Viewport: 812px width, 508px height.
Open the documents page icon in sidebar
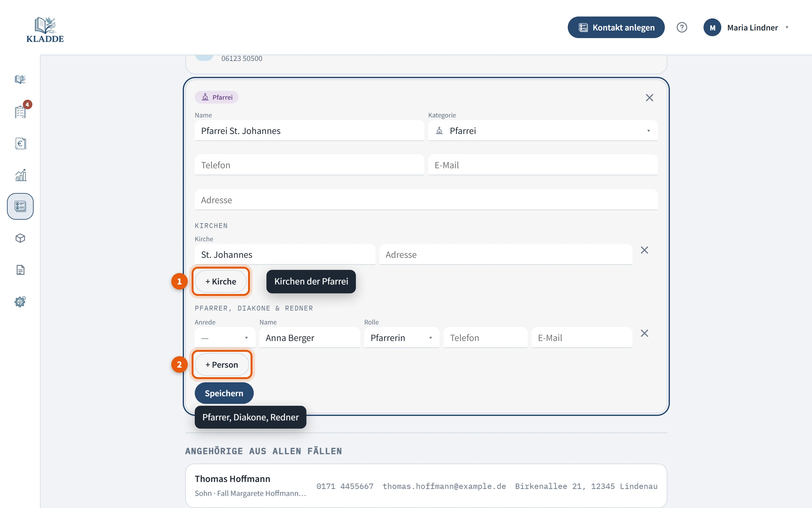tap(20, 270)
